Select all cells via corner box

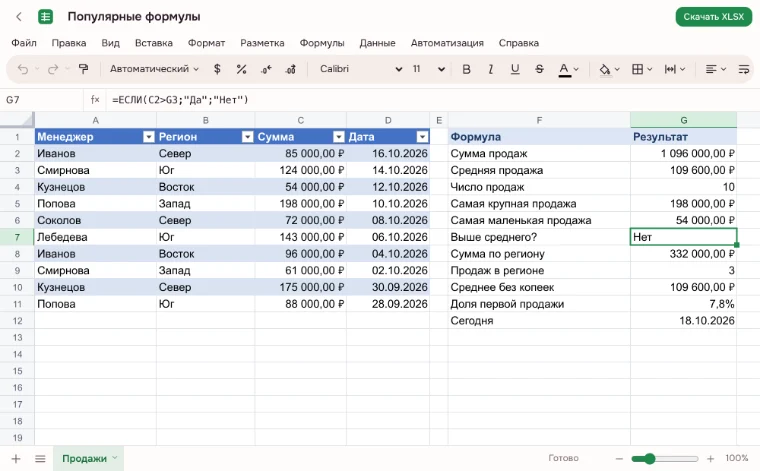click(17, 120)
